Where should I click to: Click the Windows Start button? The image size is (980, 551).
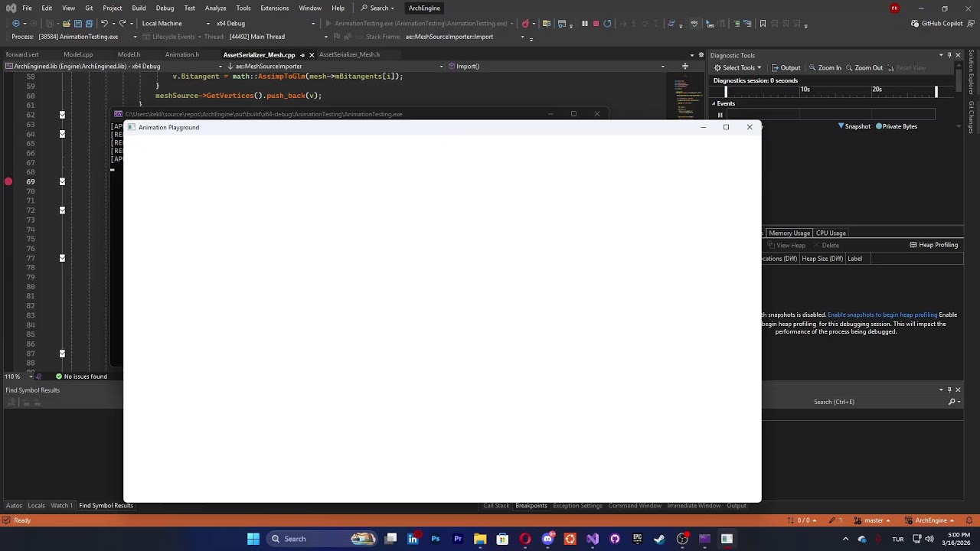tap(253, 539)
